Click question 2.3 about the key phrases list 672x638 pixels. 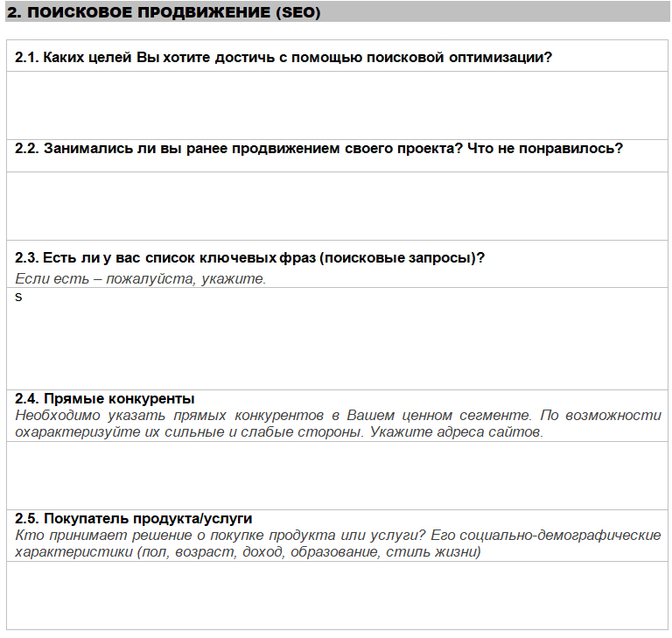pyautogui.click(x=249, y=257)
